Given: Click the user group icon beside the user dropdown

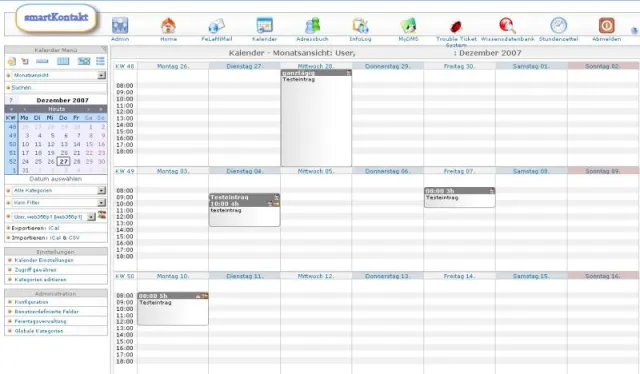Looking at the screenshot, I should 102,215.
